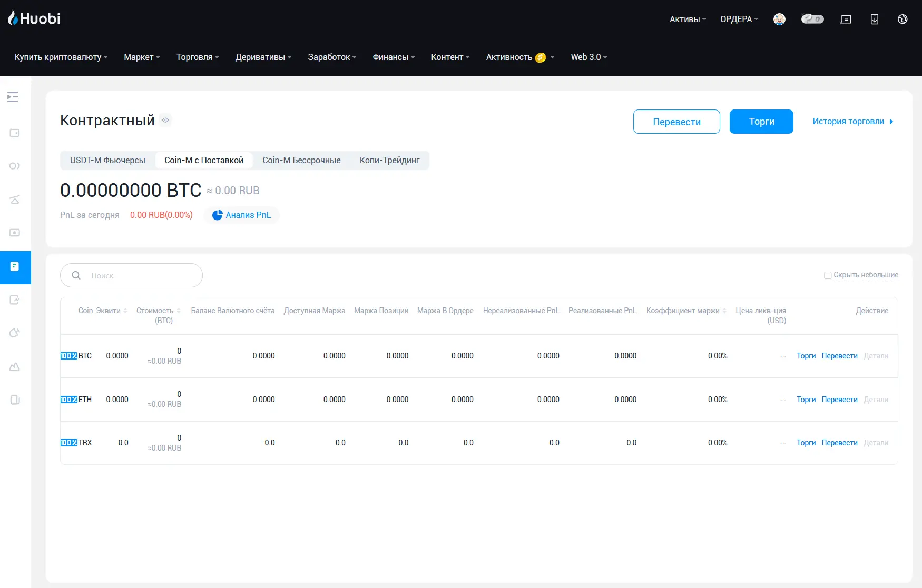
Task: Collapse the left sidebar menu icon
Action: pyautogui.click(x=13, y=97)
